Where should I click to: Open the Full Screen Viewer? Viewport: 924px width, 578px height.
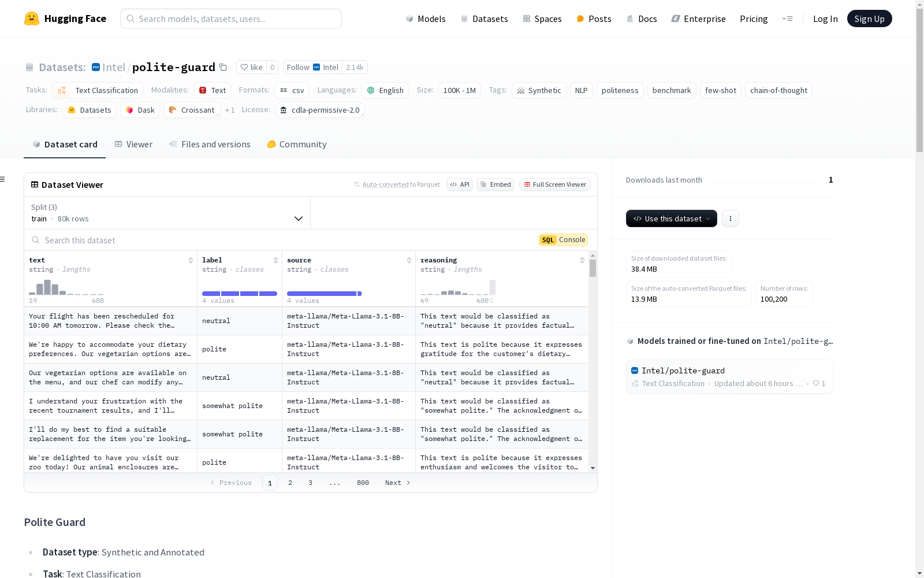(x=555, y=184)
